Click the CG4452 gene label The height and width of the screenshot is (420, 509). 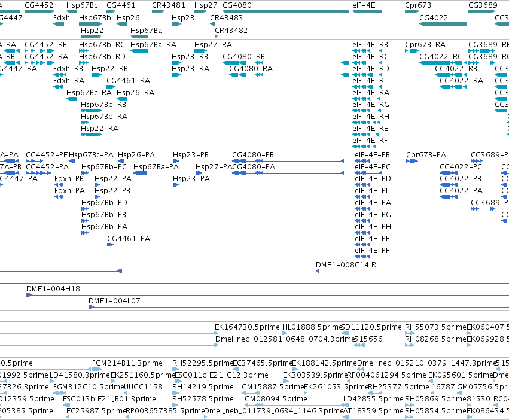click(39, 5)
